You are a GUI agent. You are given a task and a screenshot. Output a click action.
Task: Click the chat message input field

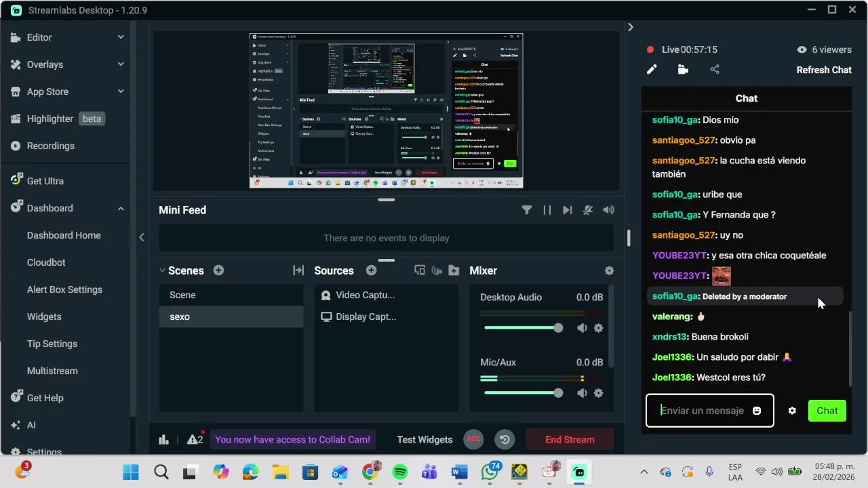pyautogui.click(x=709, y=411)
